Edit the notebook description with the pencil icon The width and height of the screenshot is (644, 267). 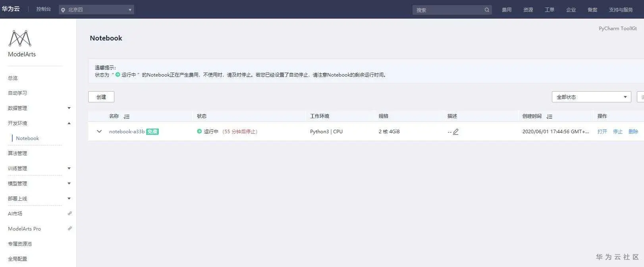click(x=456, y=132)
